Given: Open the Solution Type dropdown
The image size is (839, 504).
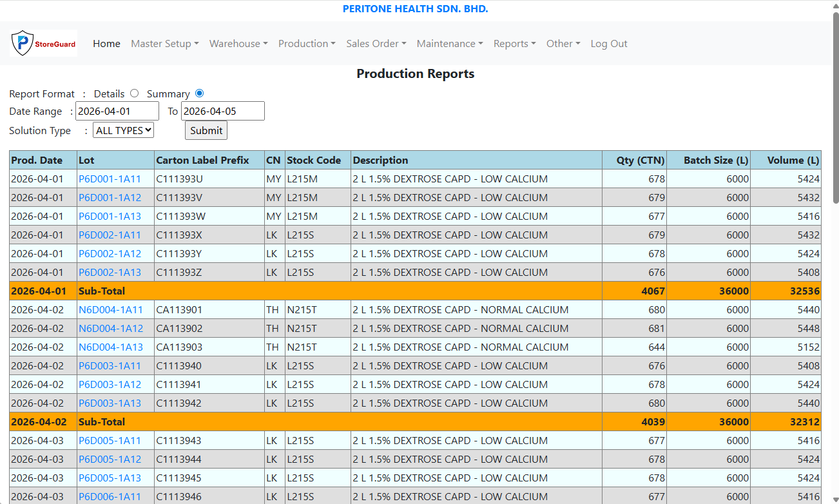Looking at the screenshot, I should point(123,130).
